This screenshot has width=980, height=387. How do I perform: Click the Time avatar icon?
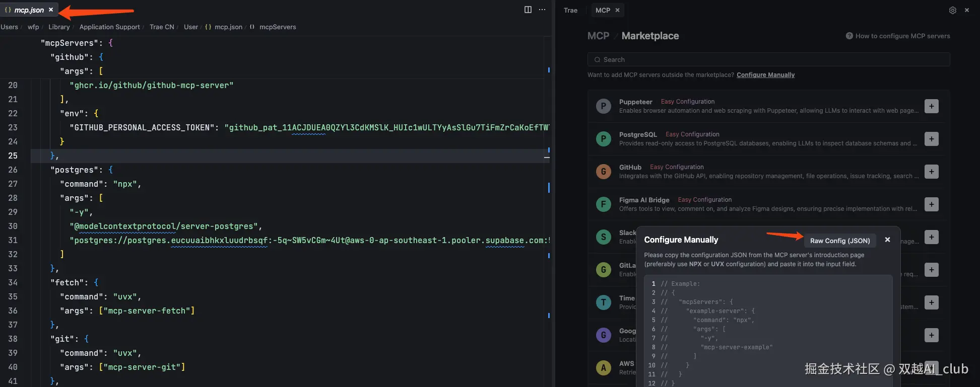click(x=603, y=302)
